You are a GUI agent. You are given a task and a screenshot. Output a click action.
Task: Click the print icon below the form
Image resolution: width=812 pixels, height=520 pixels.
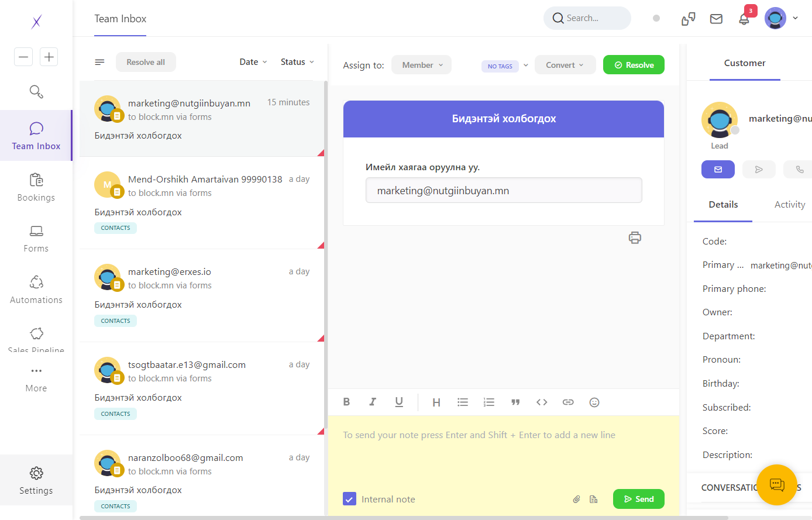pyautogui.click(x=635, y=237)
